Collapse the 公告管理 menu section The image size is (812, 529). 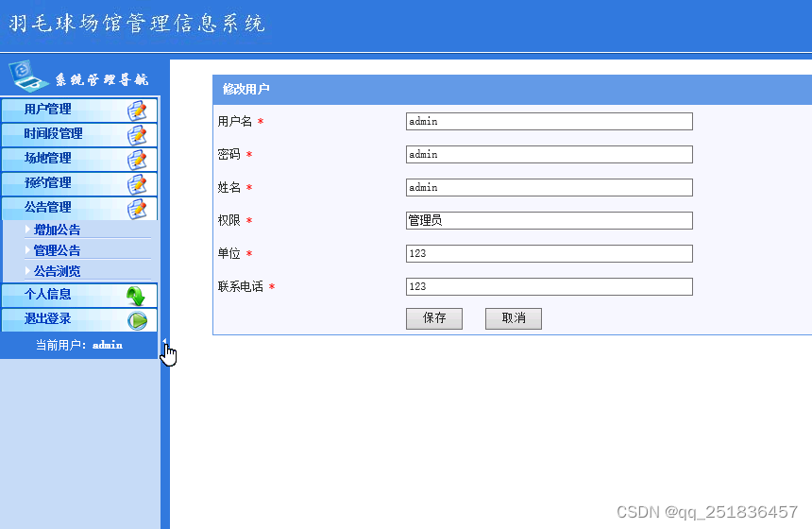[x=79, y=208]
